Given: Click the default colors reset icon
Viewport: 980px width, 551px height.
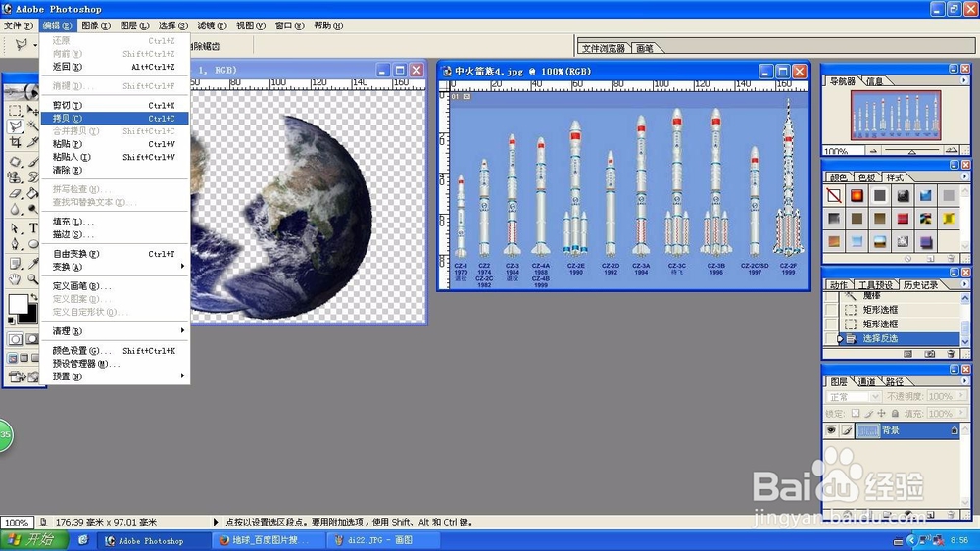Looking at the screenshot, I should [11, 321].
